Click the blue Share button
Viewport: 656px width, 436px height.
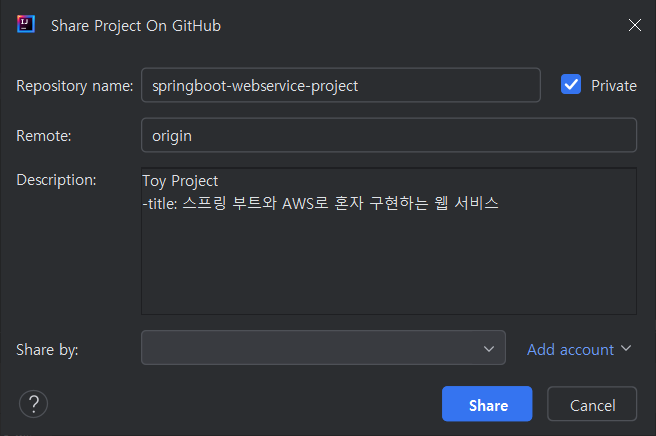tap(487, 404)
